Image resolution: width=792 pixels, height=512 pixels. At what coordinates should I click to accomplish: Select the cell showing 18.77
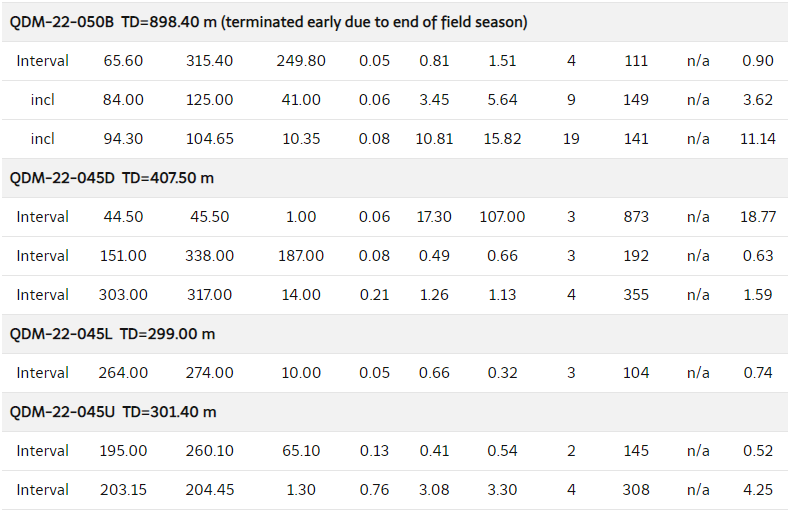click(x=758, y=217)
